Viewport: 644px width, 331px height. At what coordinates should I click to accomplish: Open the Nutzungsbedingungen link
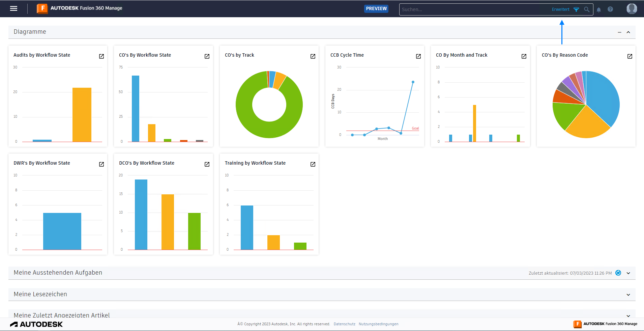(x=378, y=324)
